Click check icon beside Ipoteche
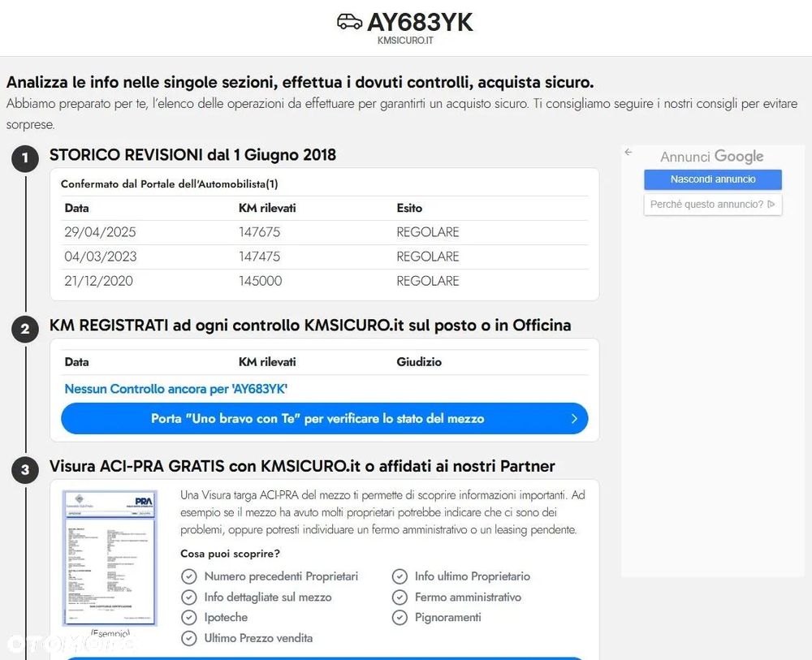 189,618
